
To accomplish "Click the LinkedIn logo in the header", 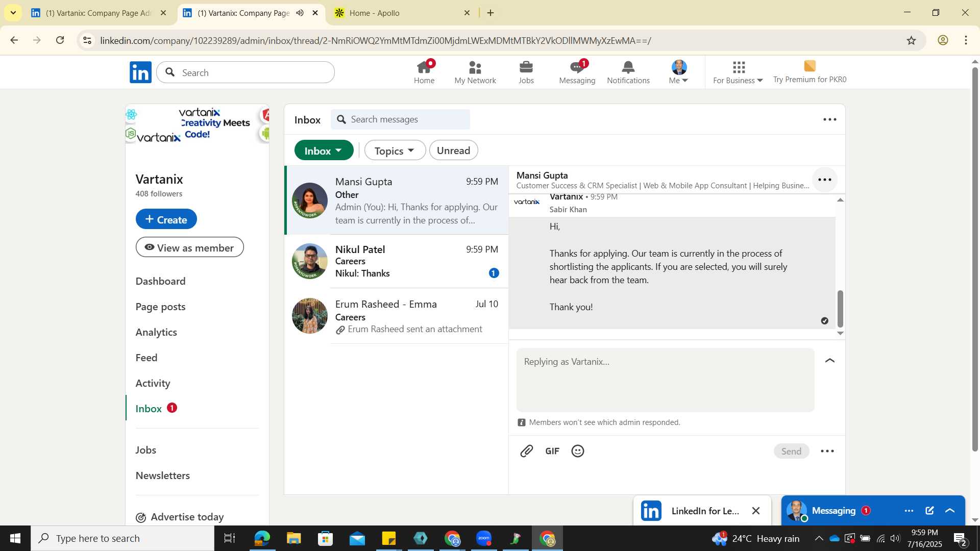I will (140, 72).
